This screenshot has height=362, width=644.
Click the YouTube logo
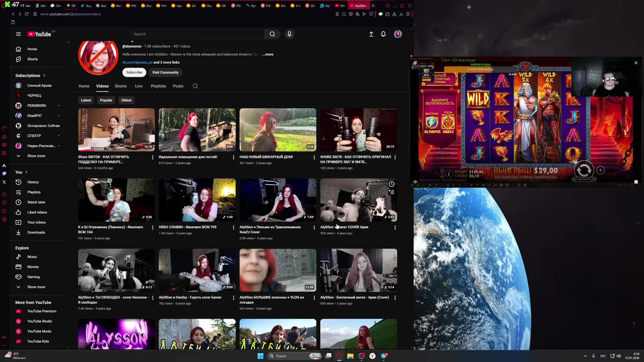click(40, 34)
